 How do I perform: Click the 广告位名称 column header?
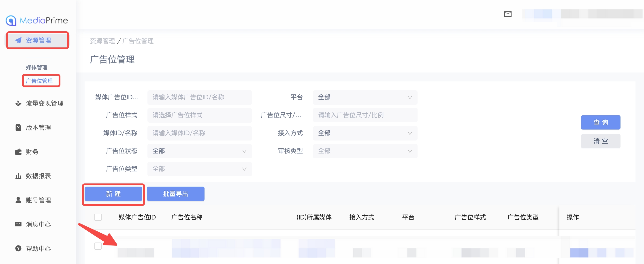[x=187, y=217]
